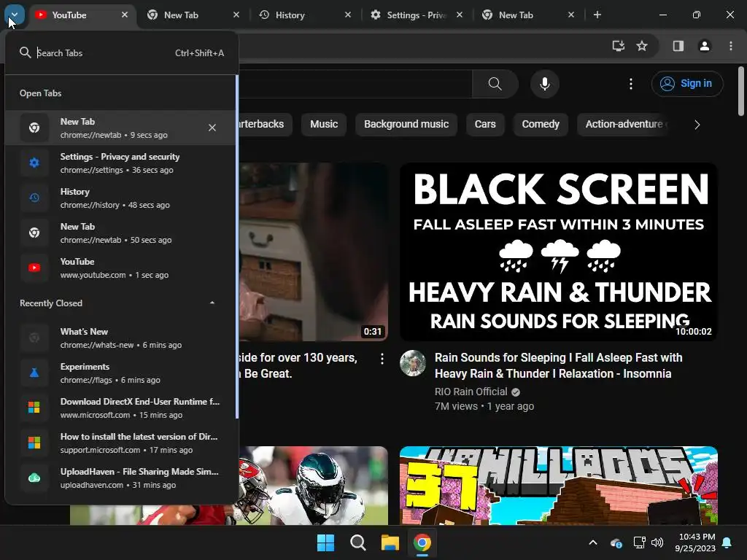Viewport: 747px width, 560px height.
Task: Bookmark this page with star icon
Action: point(642,46)
